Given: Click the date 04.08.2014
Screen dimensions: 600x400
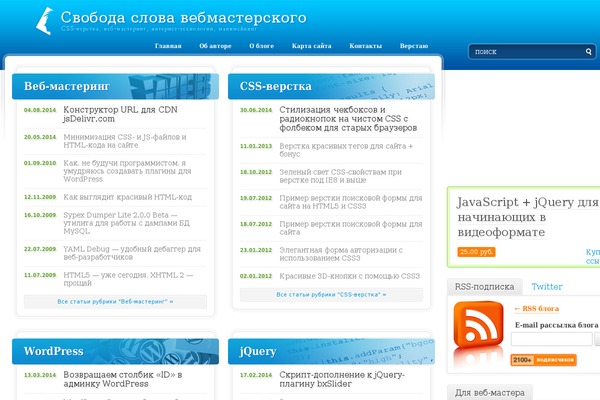Looking at the screenshot, I should tap(40, 110).
